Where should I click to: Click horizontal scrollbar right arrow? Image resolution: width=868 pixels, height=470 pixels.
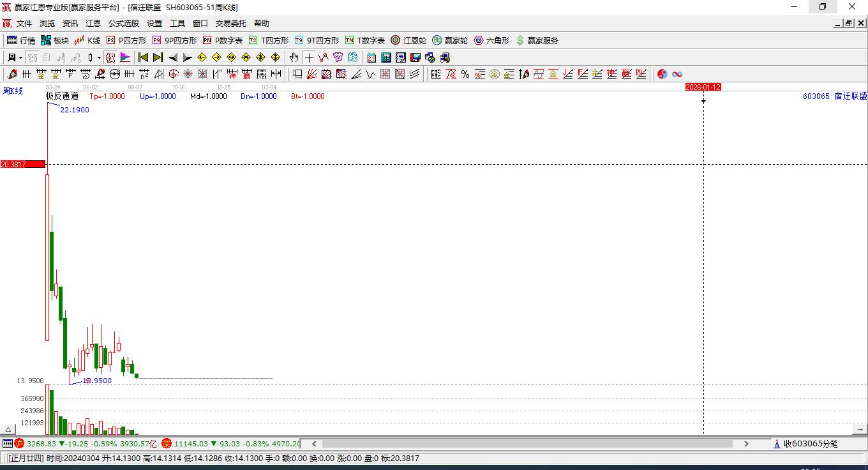746,444
